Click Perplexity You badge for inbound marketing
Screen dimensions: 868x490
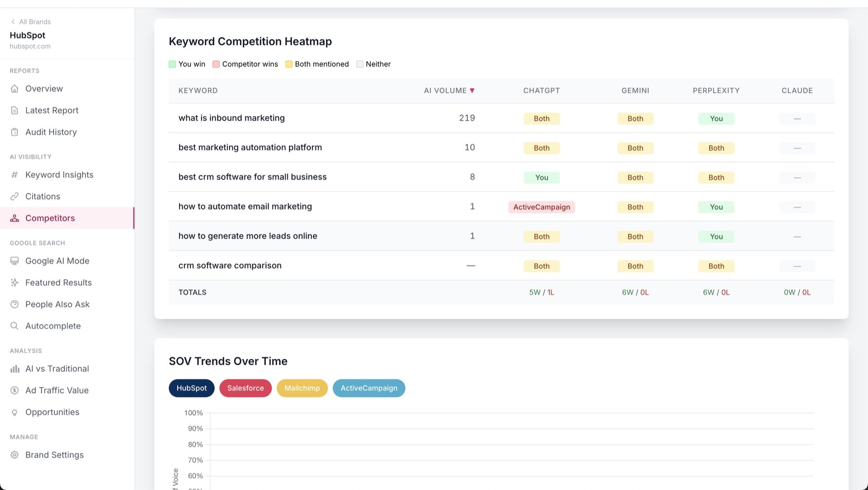[716, 118]
